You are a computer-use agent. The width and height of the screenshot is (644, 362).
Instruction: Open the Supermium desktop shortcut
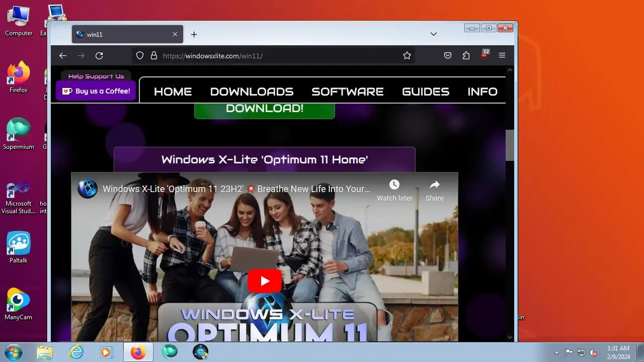click(x=19, y=134)
